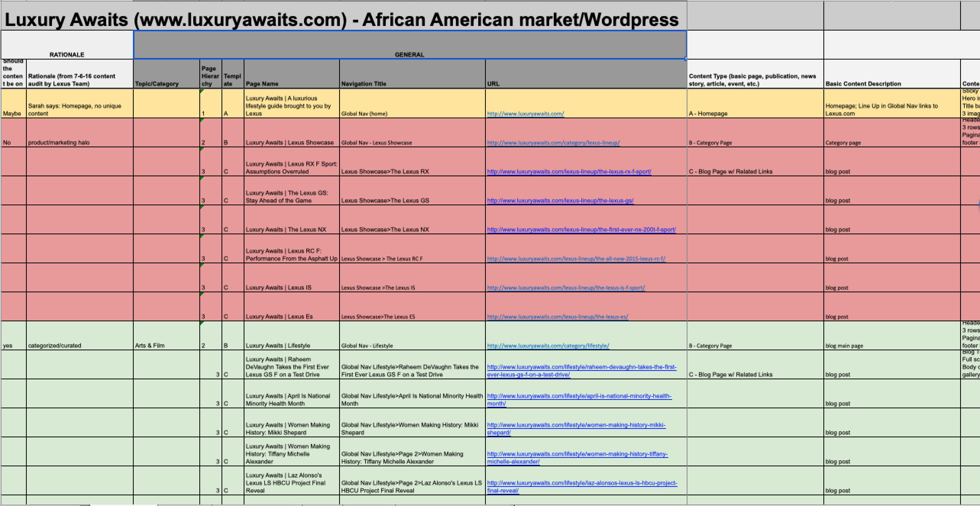This screenshot has height=506, width=980.
Task: Select 'Lexus Showcase>The Lexus ES' navigation cell
Action: point(412,306)
